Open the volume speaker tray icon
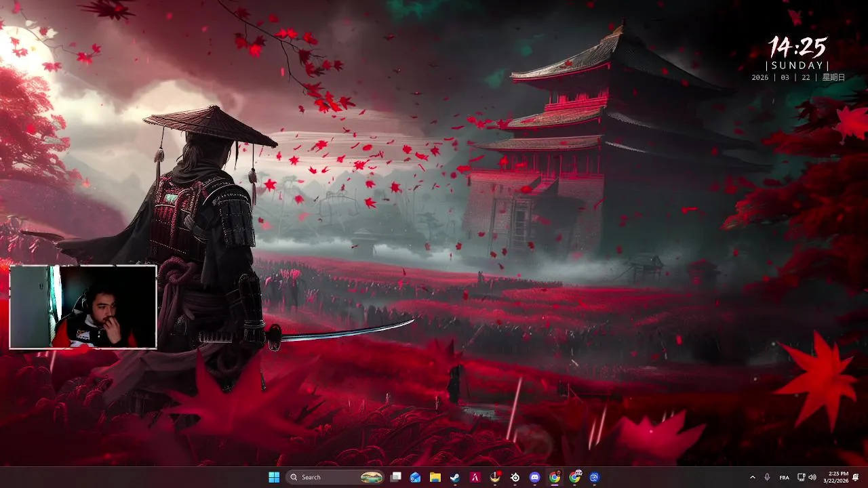The width and height of the screenshot is (868, 488). point(812,477)
